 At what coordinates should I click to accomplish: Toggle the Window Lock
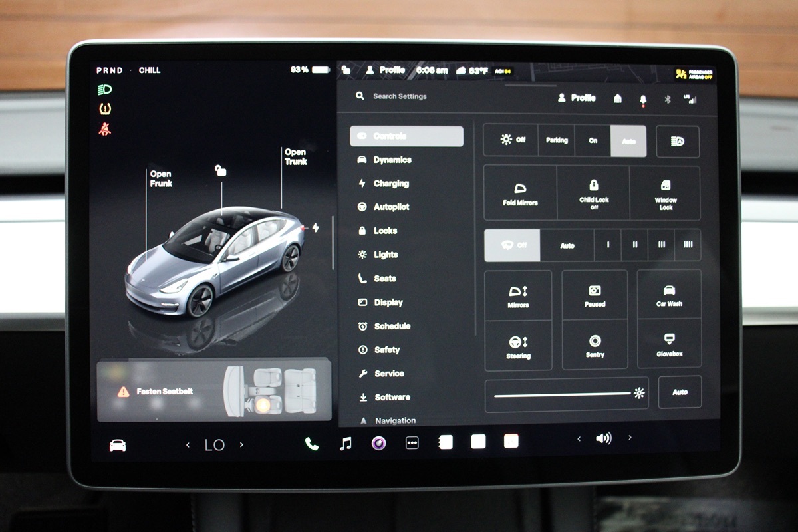(665, 194)
